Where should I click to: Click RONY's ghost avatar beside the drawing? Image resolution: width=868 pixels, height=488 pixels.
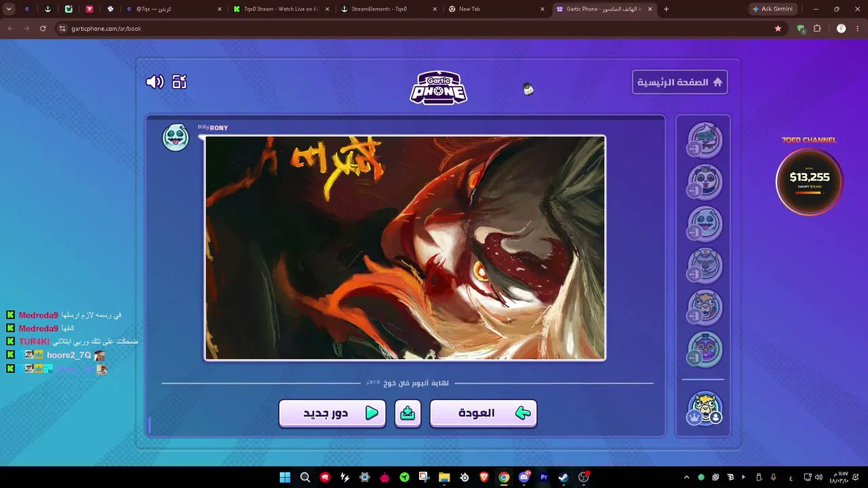point(176,137)
